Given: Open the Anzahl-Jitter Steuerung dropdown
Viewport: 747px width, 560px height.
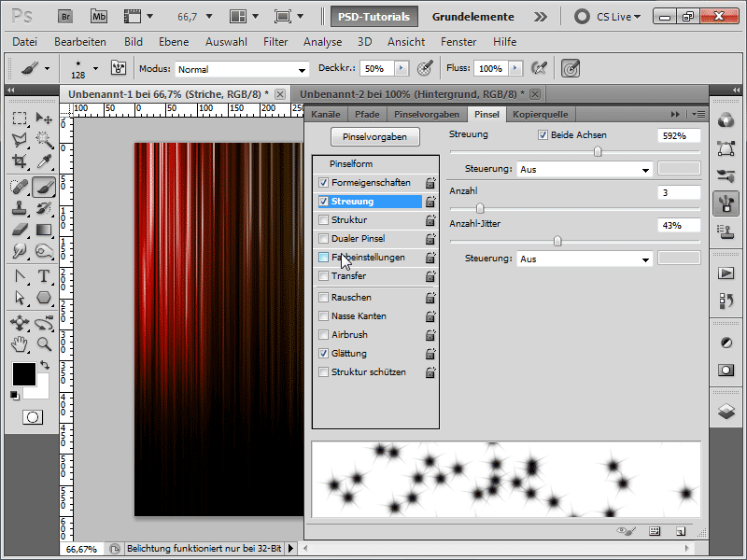Looking at the screenshot, I should (x=585, y=259).
